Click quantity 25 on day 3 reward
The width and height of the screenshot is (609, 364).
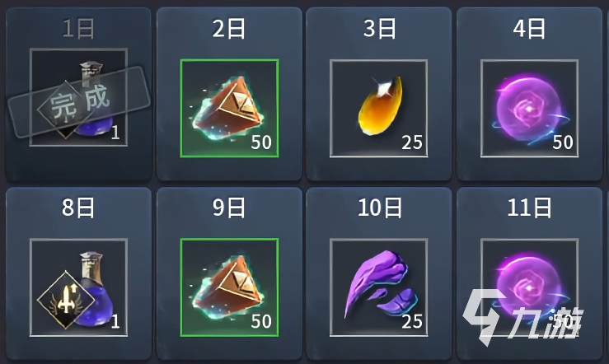click(x=412, y=142)
